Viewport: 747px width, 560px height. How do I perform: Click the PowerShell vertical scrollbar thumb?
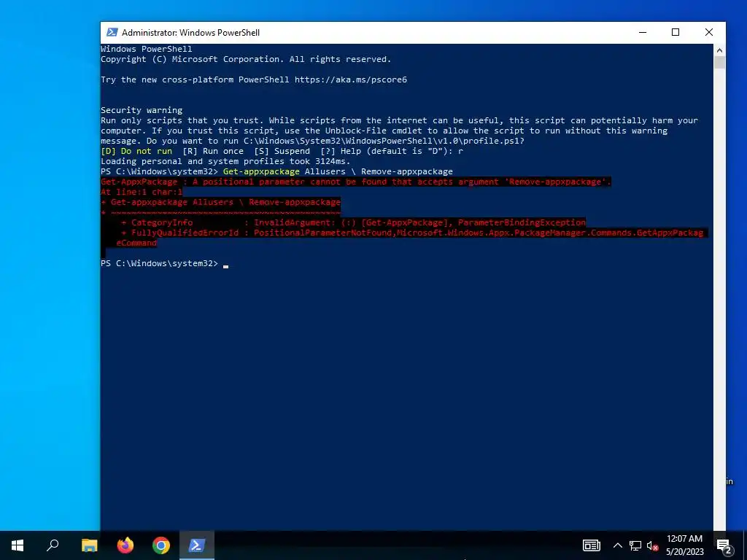pyautogui.click(x=719, y=63)
